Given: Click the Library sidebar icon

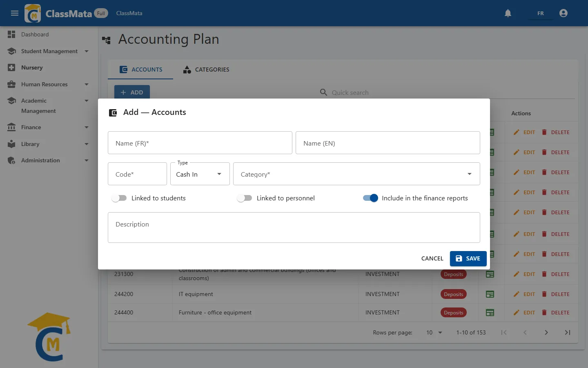Looking at the screenshot, I should coord(11,144).
